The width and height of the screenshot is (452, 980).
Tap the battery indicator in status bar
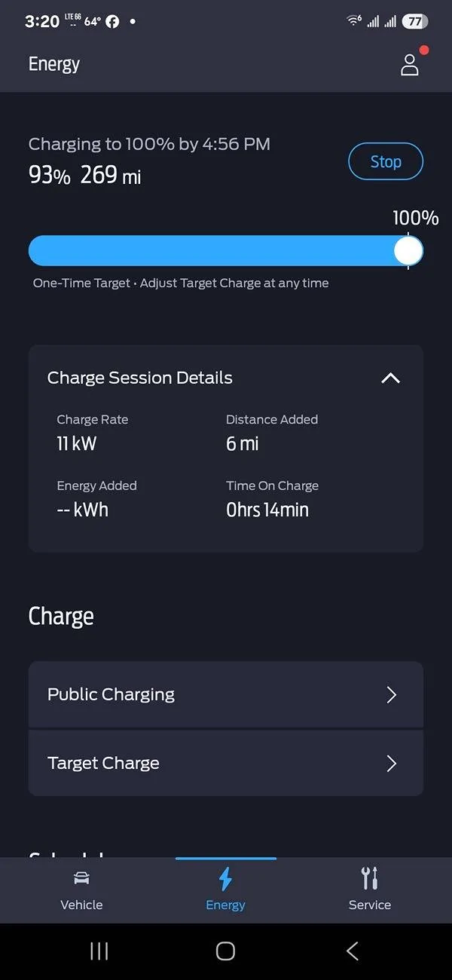click(414, 22)
